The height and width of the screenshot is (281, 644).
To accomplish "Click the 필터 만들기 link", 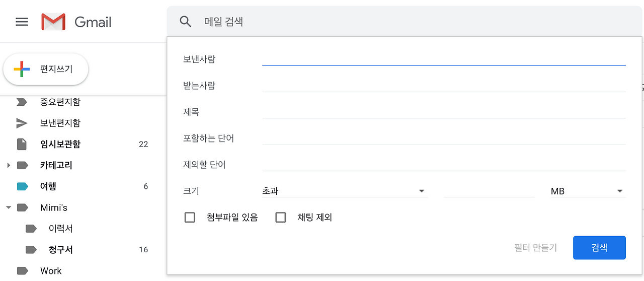I will (535, 248).
